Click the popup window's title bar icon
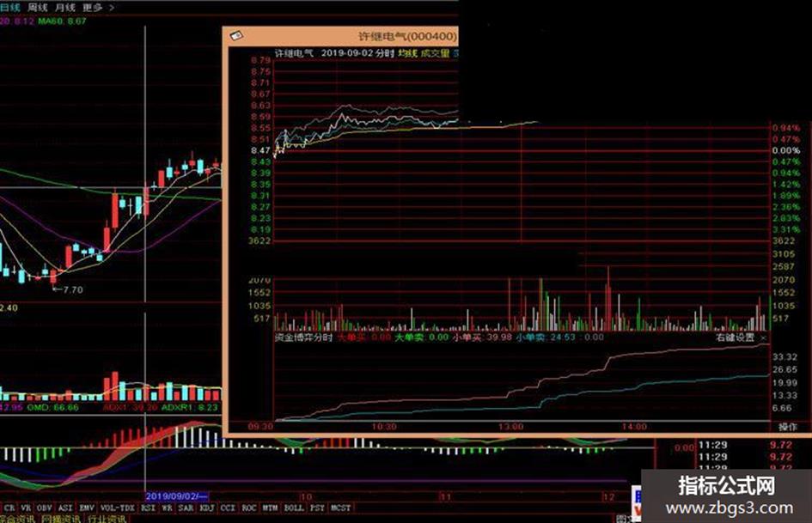 236,35
